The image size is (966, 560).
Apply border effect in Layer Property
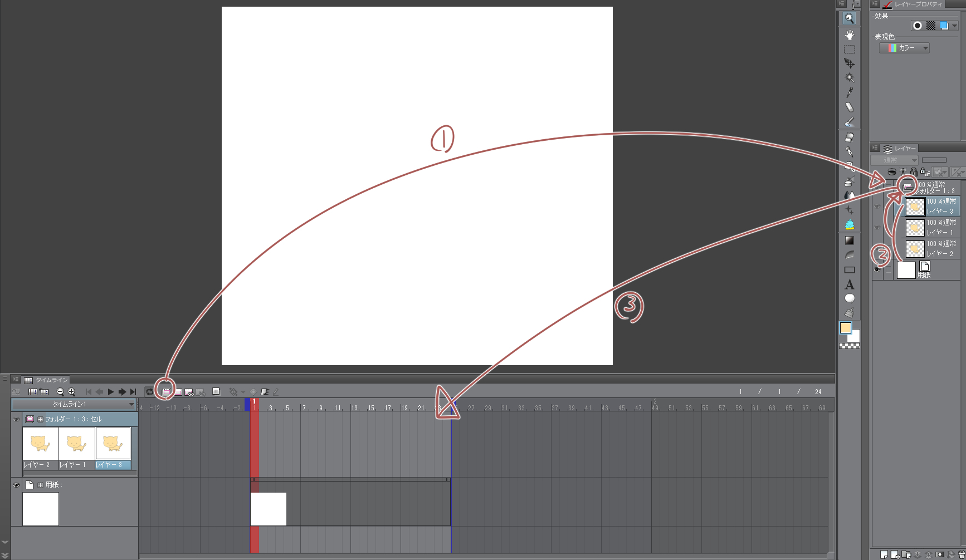pyautogui.click(x=917, y=26)
